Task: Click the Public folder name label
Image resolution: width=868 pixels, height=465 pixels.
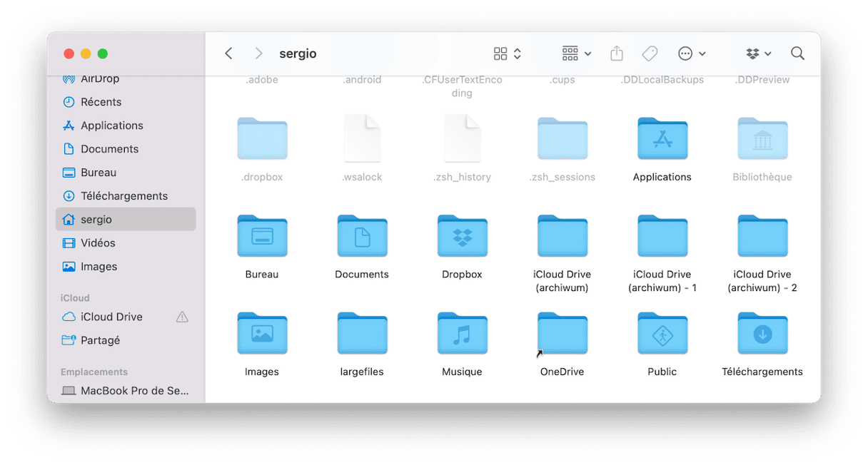Action: 662,372
